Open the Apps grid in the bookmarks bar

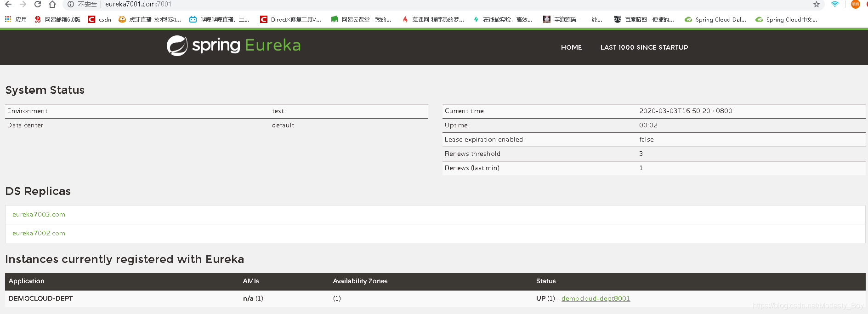point(16,19)
